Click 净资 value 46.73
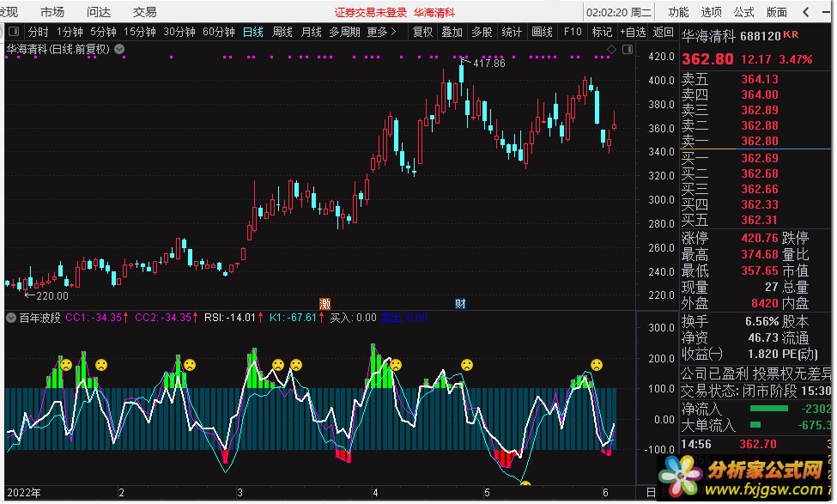Screen dimensions: 837x504 click(x=763, y=337)
